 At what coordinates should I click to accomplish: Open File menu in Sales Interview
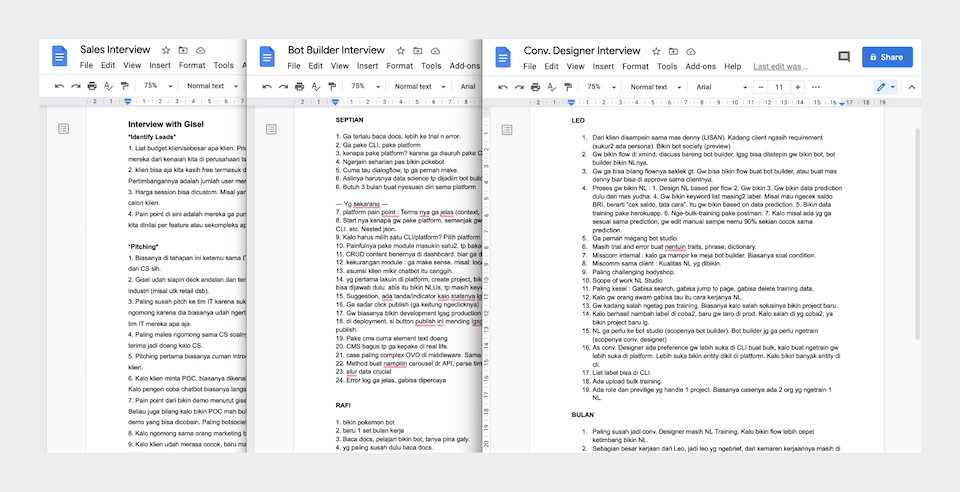point(86,65)
